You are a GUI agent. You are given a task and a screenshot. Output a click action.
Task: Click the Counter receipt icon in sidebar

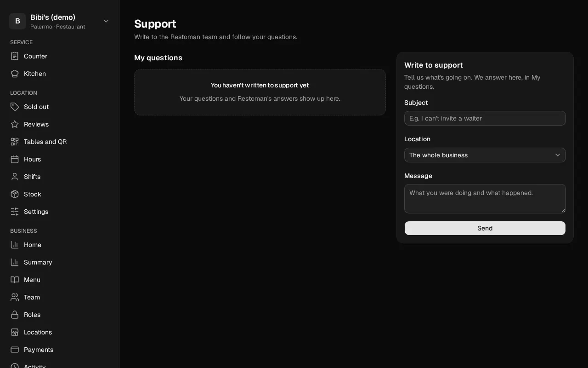coord(15,56)
